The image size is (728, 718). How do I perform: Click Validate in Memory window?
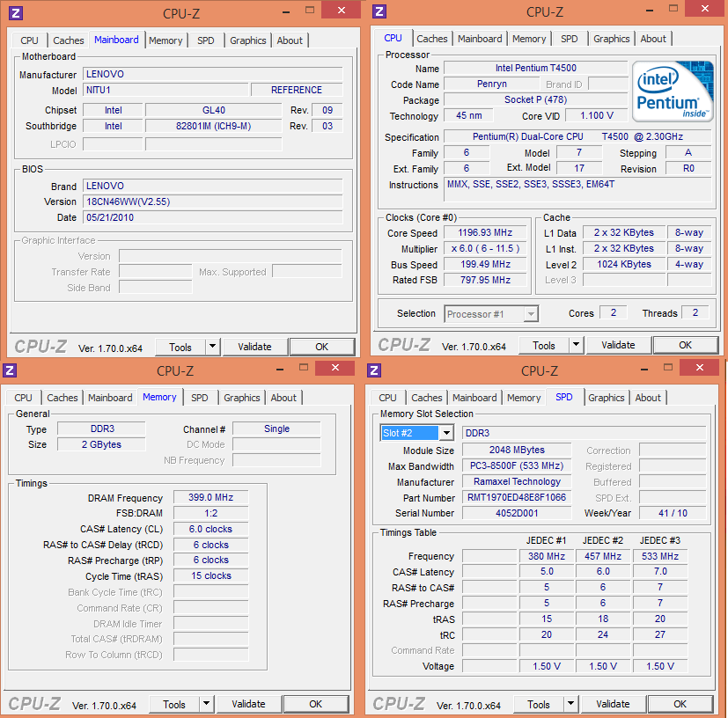[248, 704]
